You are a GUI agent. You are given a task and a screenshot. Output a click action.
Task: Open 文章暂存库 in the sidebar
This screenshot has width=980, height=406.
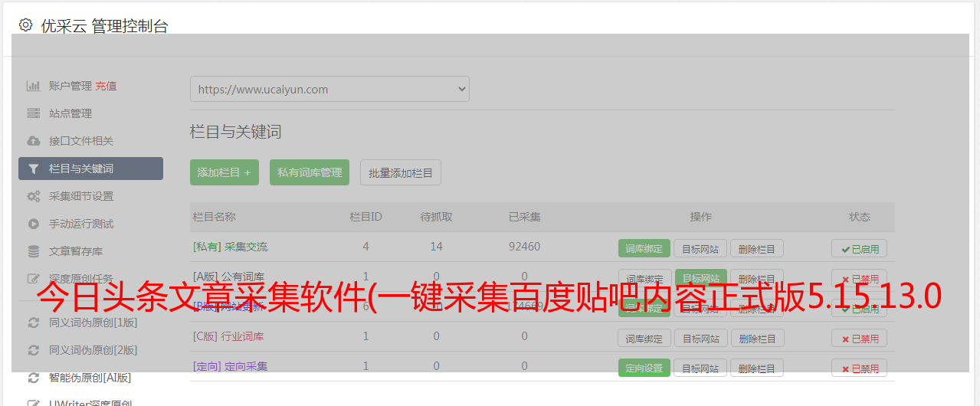click(76, 251)
